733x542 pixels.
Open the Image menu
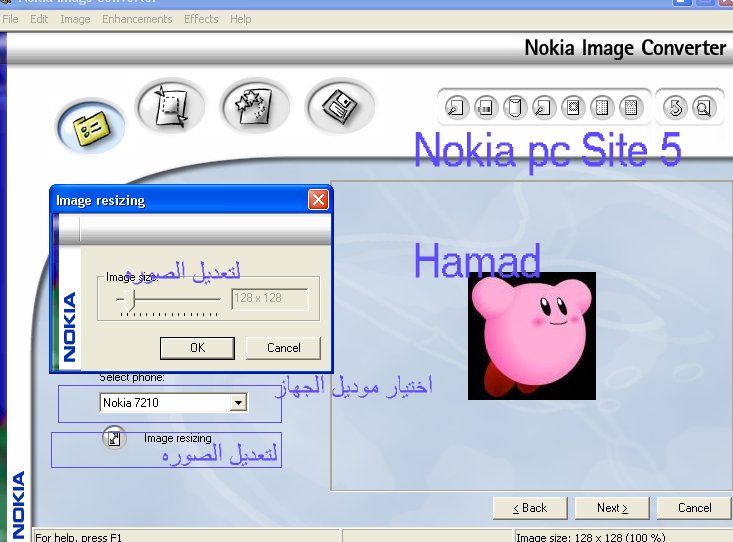pyautogui.click(x=75, y=19)
